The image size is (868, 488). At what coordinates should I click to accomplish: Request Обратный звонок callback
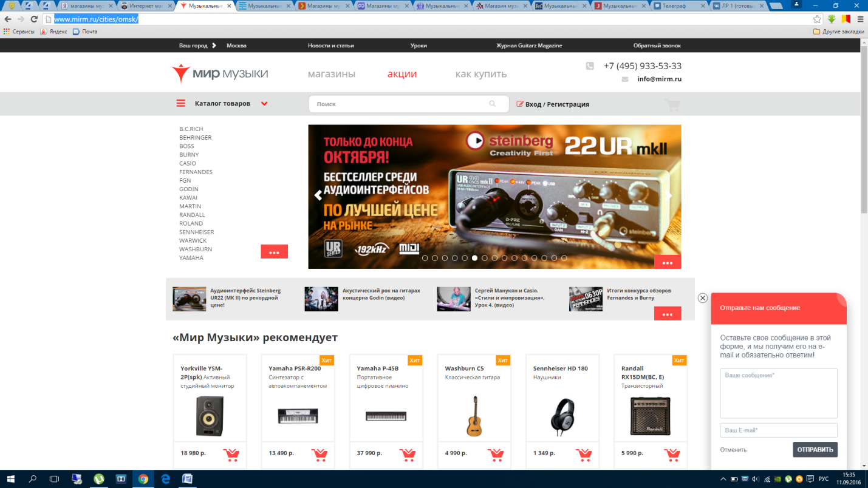tap(657, 46)
